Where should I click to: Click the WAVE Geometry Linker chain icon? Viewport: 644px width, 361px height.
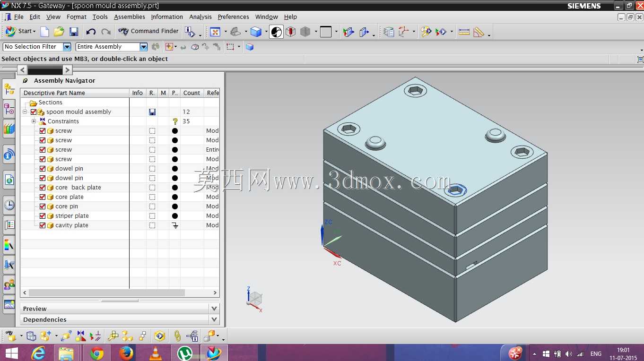[x=177, y=336]
